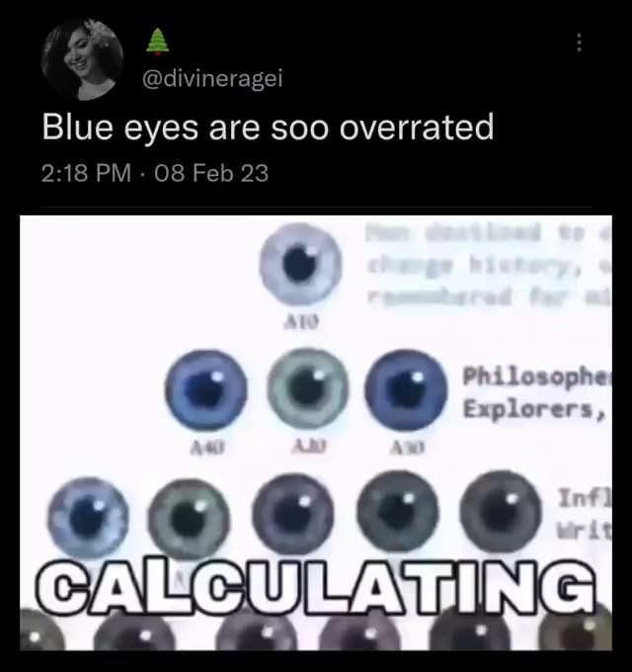Screen dimensions: 632x672
Task: Select the green second eye in third row
Action: [x=189, y=519]
